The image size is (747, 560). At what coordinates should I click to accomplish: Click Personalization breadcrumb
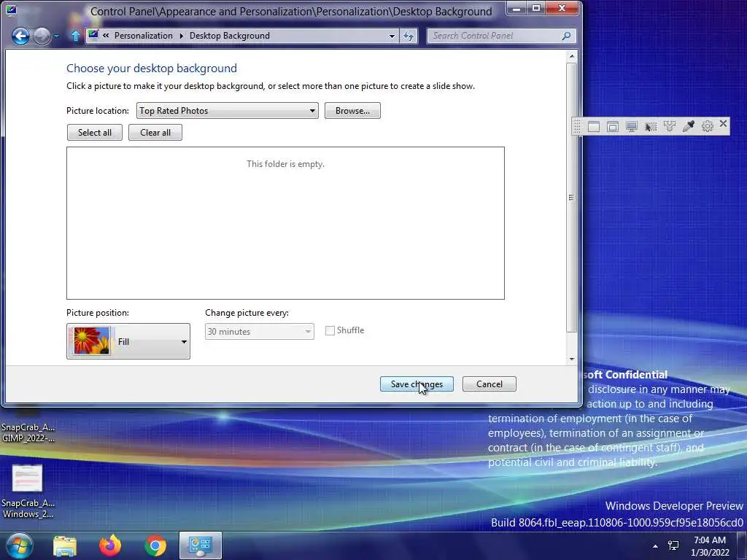click(x=144, y=36)
